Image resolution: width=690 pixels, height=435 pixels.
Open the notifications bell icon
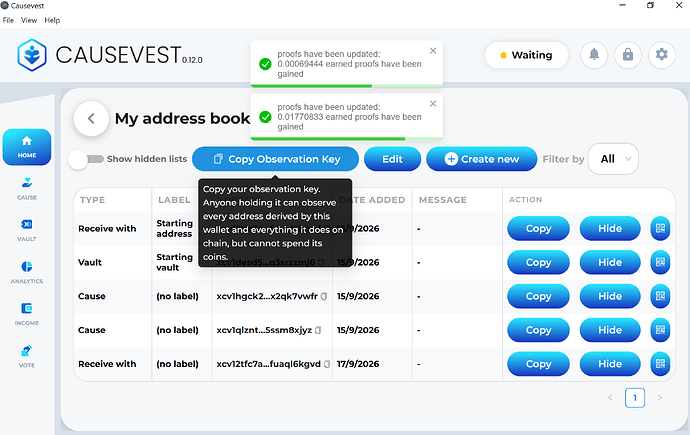pos(594,55)
